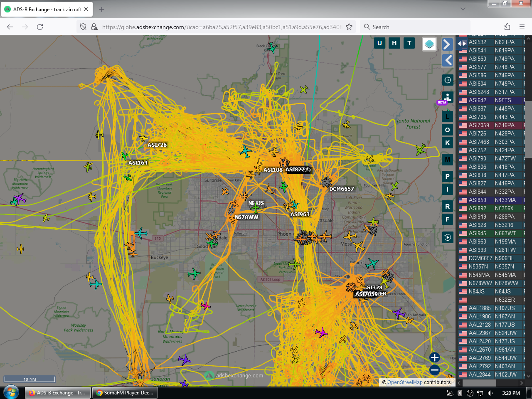Image resolution: width=532 pixels, height=399 pixels.
Task: Select the ASI859 N433MA table row
Action: click(491, 200)
